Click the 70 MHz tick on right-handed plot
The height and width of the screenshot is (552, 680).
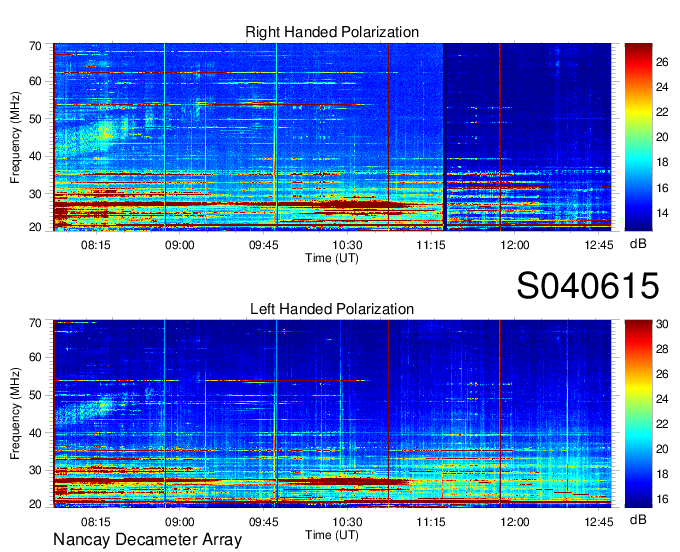point(35,46)
